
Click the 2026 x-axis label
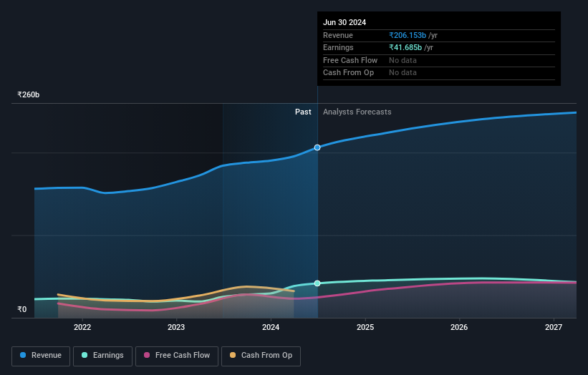[x=459, y=328]
